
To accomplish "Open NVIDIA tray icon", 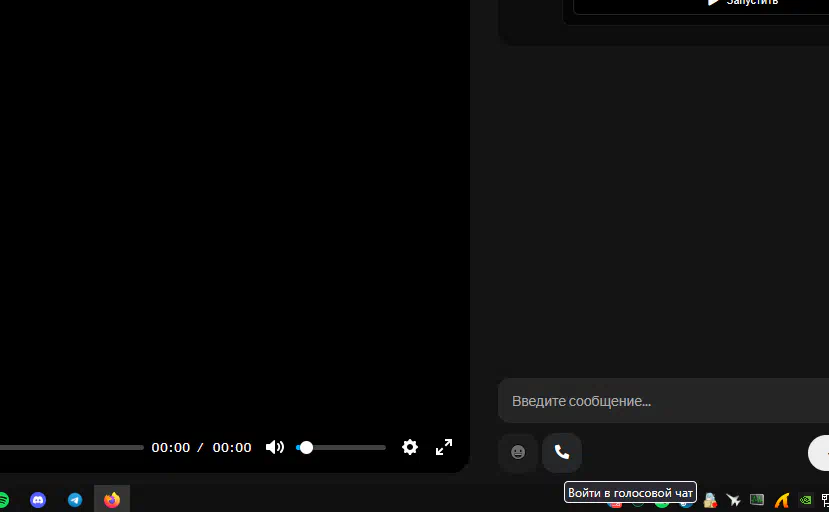I will (x=805, y=500).
